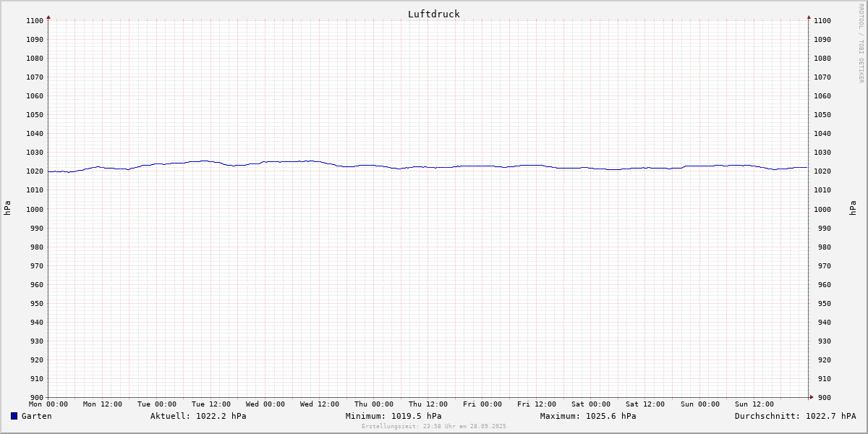868x434 pixels.
Task: Click the Erstellungszeit timestamp text
Action: 434,426
